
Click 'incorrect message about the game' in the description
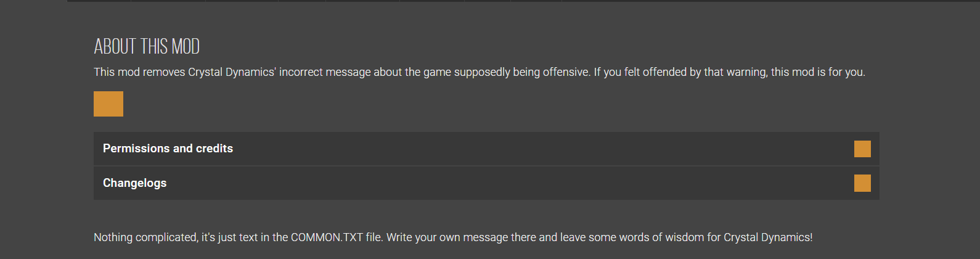pyautogui.click(x=365, y=72)
